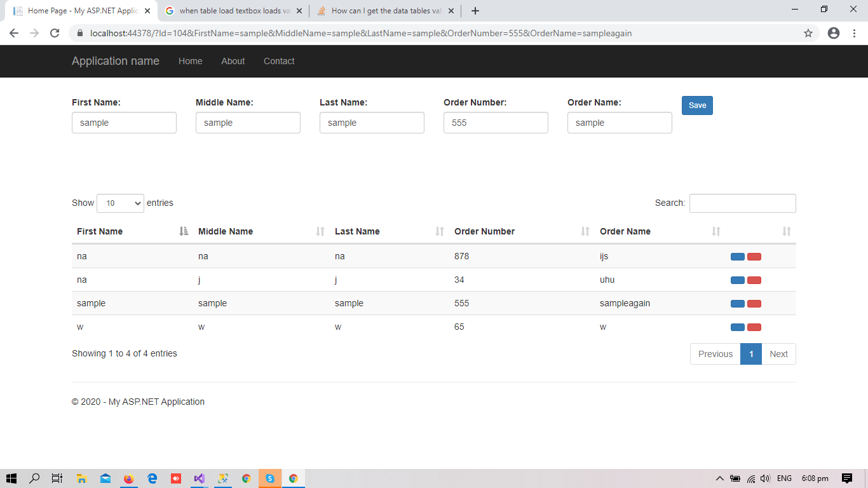Open the Show entries dropdown

point(120,203)
